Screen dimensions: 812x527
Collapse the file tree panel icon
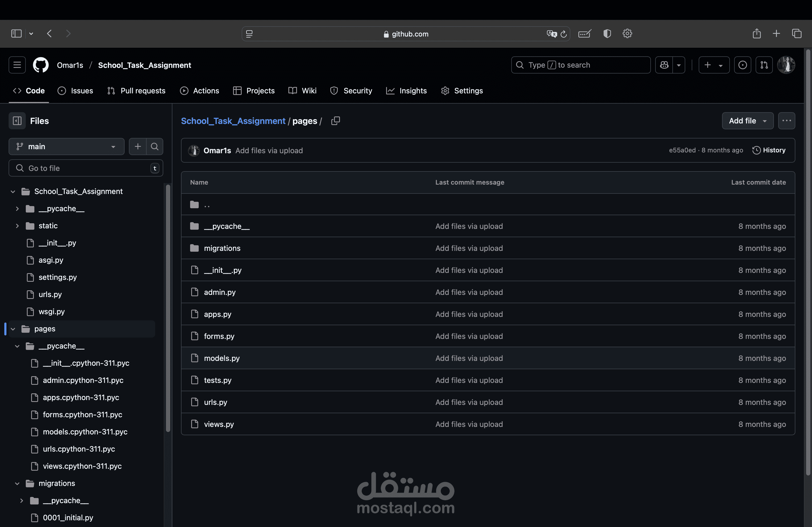(17, 121)
